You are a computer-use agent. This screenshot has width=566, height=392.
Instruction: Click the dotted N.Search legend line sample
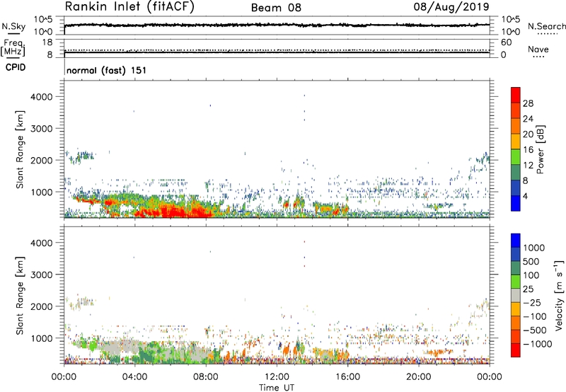pos(548,34)
